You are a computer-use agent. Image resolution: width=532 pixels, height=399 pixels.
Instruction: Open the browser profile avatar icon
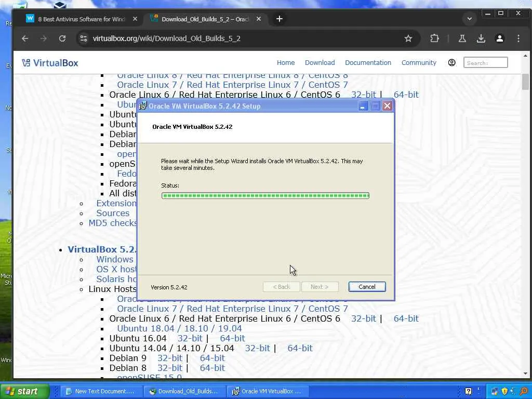(x=499, y=38)
